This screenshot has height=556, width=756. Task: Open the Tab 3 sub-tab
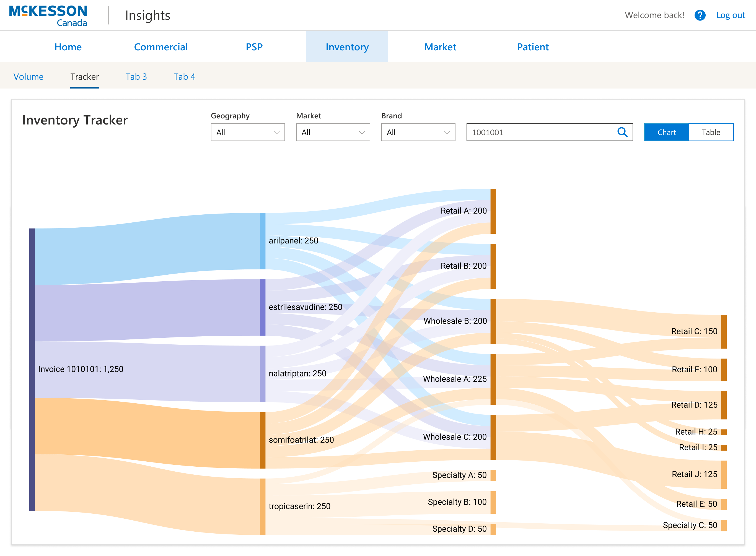tap(136, 77)
